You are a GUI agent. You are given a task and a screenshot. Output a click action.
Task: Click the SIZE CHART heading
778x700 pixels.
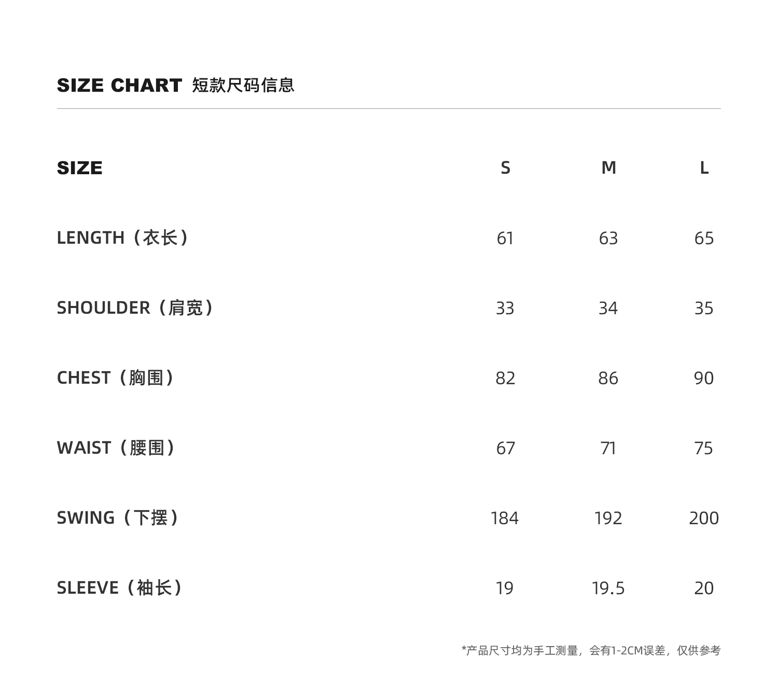[x=119, y=86]
